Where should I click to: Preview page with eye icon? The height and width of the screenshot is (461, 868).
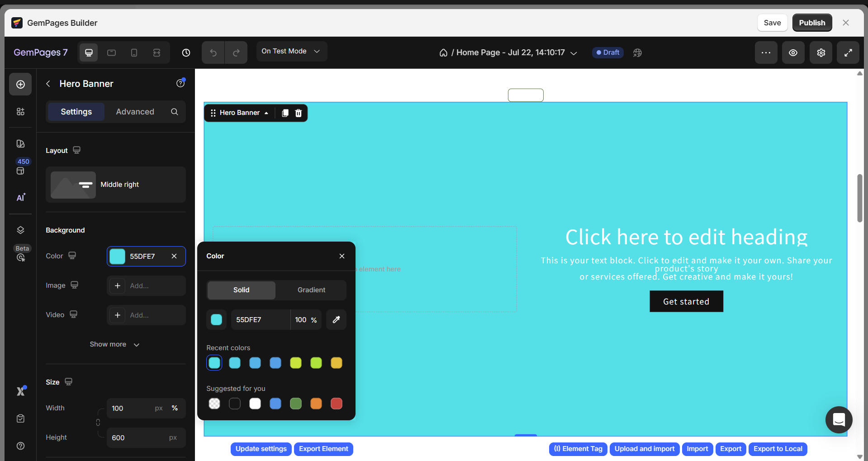pos(793,52)
